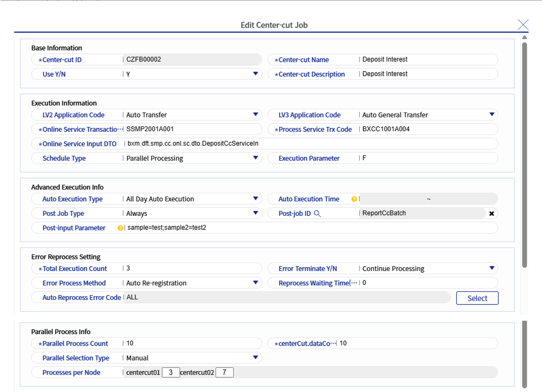Expand the LV2 Application Code dropdown
This screenshot has width=542, height=392.
point(255,114)
